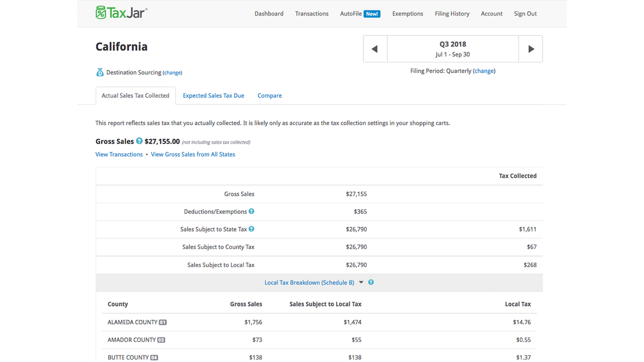The image size is (644, 362).
Task: Click county Tax Collected value $67
Action: (532, 247)
